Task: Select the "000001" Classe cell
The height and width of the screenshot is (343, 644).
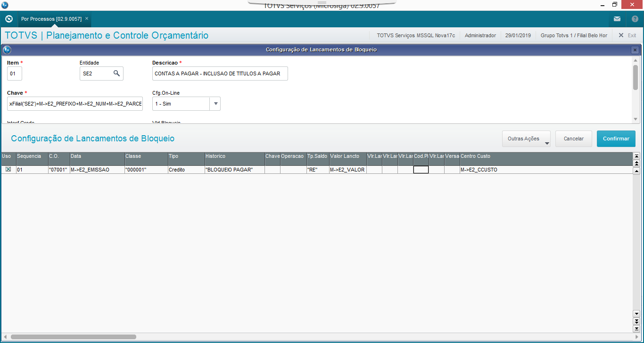Action: tap(147, 170)
